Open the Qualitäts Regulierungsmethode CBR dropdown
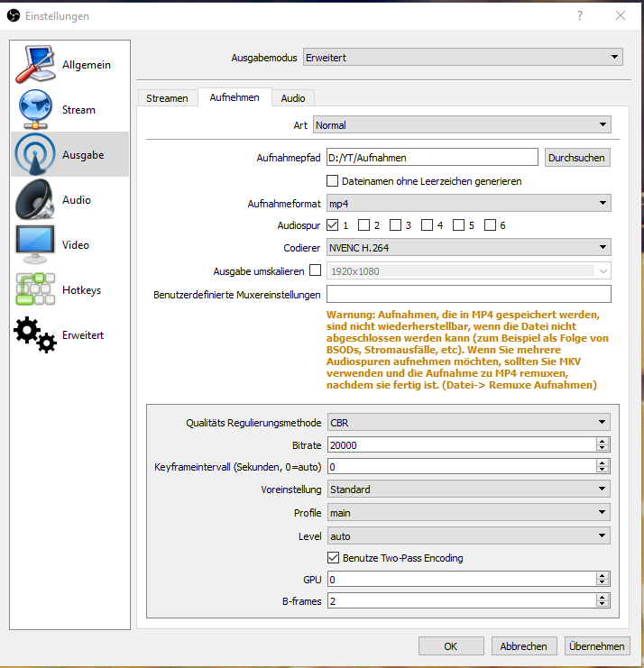644x668 pixels. (468, 422)
